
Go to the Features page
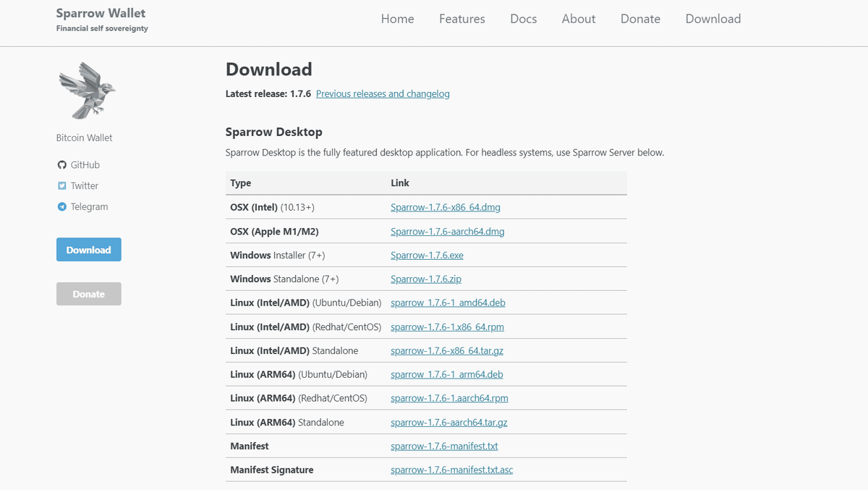(x=462, y=19)
